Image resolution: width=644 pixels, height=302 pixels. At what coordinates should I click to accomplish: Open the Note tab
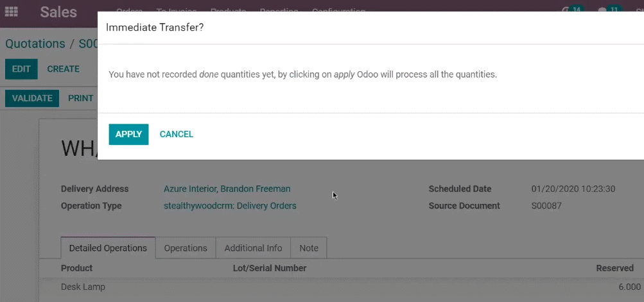tap(308, 248)
